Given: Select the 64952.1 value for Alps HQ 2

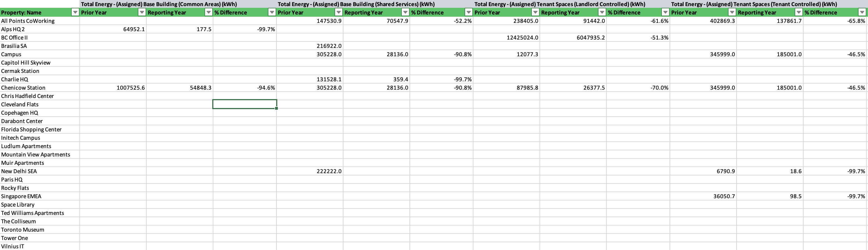Looking at the screenshot, I should tap(113, 30).
